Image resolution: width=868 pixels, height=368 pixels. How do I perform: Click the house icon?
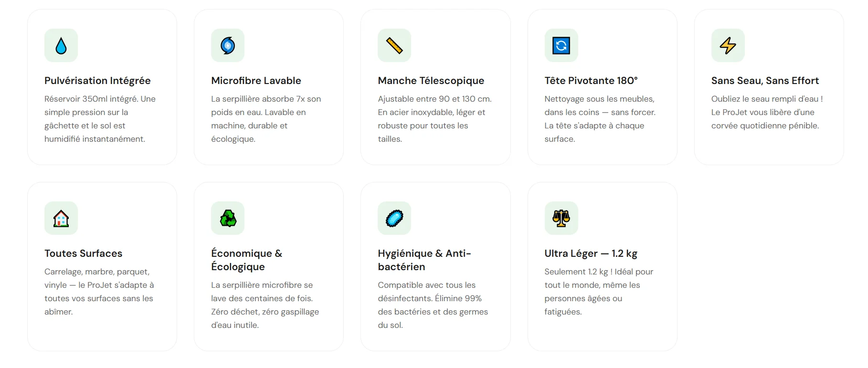(61, 219)
